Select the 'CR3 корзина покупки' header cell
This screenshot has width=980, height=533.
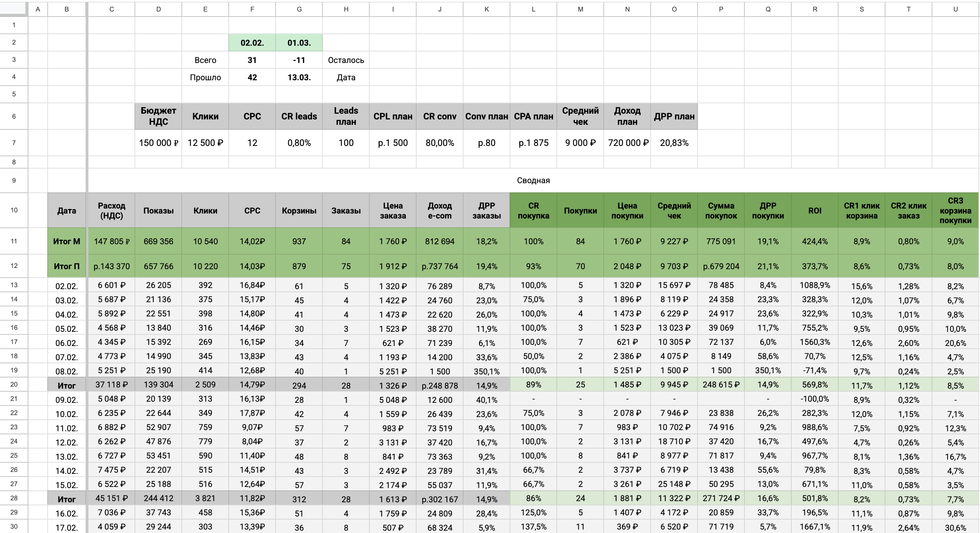coord(955,210)
